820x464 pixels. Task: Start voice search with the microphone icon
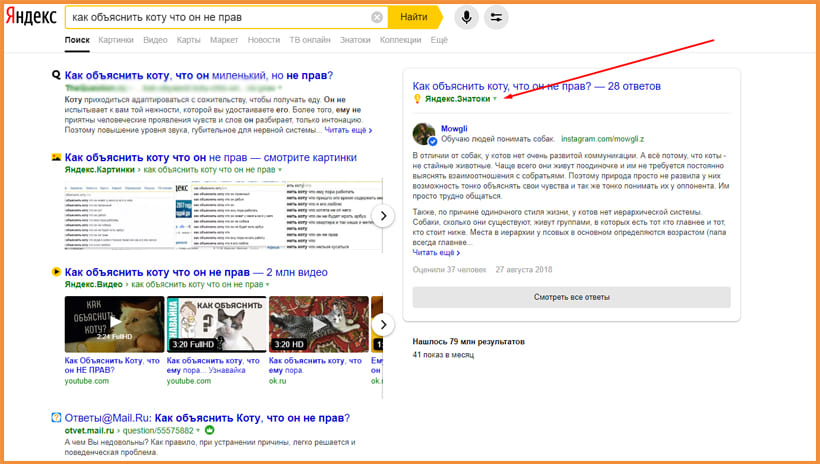466,17
